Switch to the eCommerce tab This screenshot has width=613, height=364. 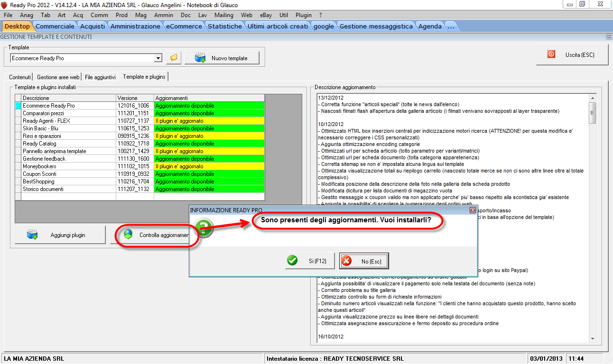[184, 26]
